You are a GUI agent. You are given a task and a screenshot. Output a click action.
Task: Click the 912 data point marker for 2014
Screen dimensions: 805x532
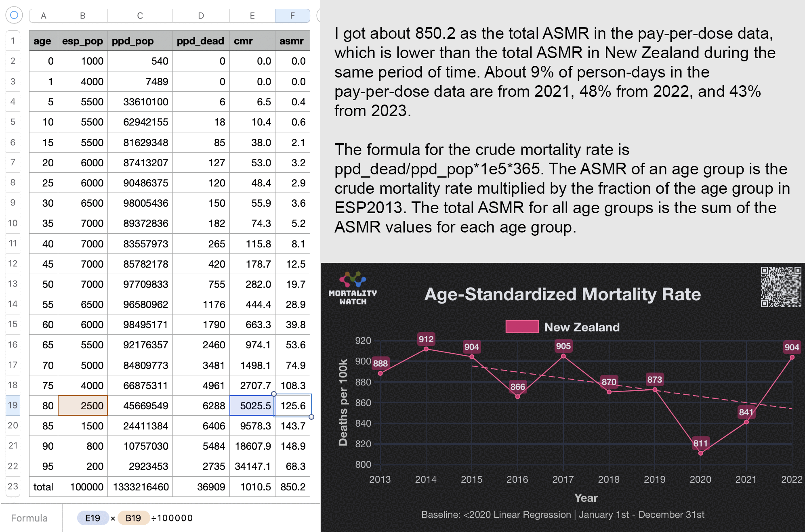point(426,349)
